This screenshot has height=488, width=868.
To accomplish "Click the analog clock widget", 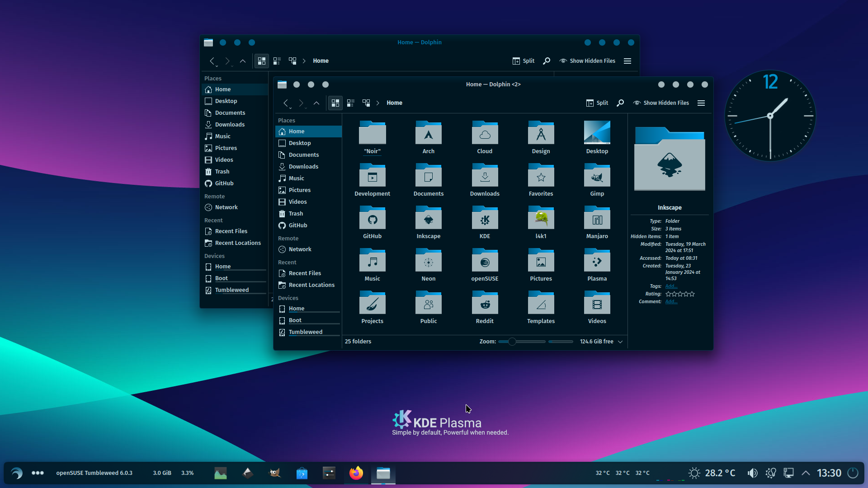I will point(770,116).
